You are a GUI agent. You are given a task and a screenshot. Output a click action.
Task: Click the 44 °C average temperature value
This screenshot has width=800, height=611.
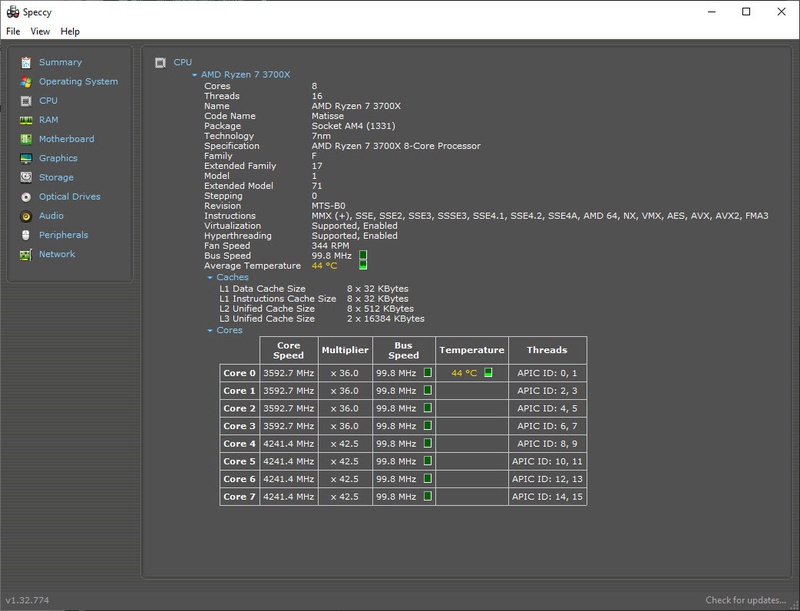(x=324, y=266)
